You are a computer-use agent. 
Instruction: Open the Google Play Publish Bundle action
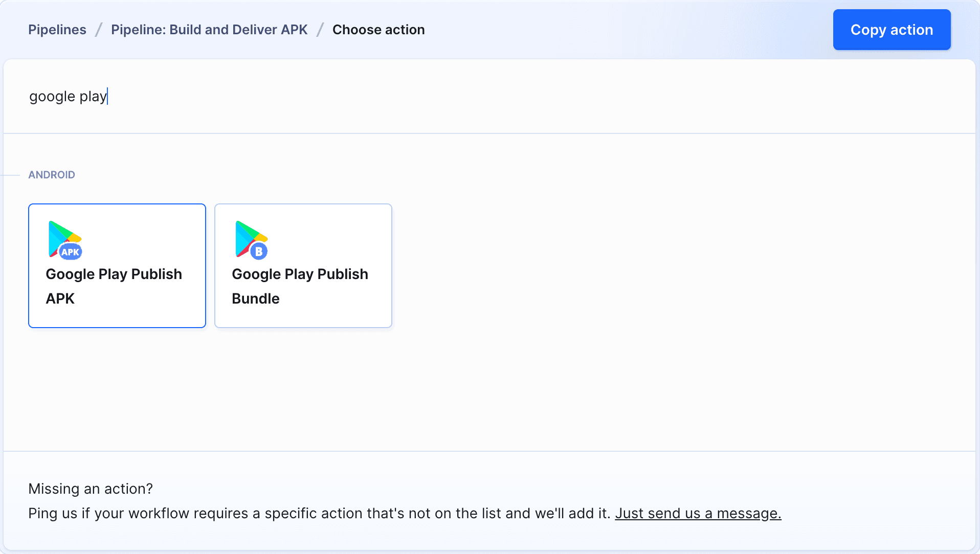pyautogui.click(x=303, y=266)
